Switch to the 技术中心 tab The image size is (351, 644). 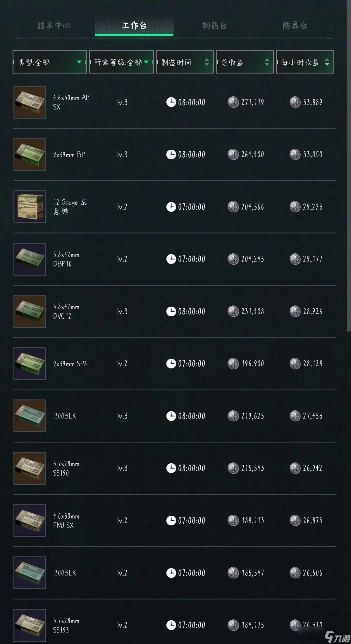54,26
